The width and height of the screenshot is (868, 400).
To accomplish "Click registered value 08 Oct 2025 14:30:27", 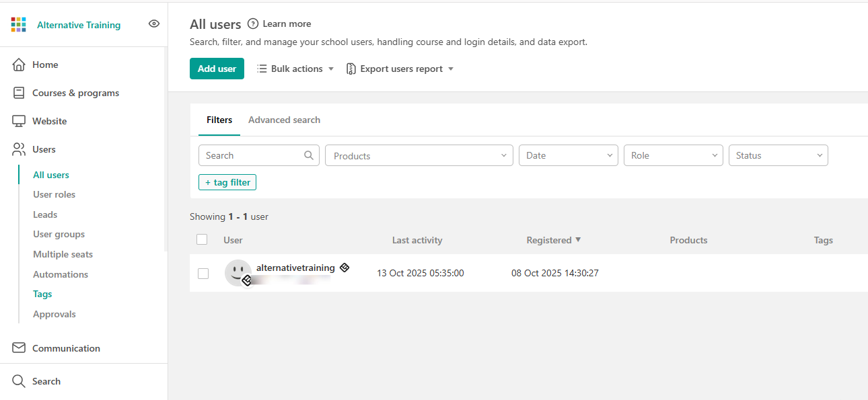I will tap(555, 273).
